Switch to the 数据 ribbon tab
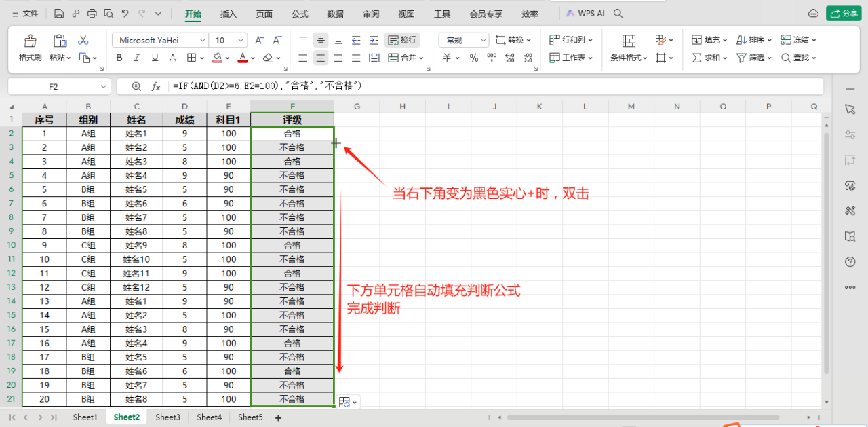The height and width of the screenshot is (427, 868). tap(335, 14)
